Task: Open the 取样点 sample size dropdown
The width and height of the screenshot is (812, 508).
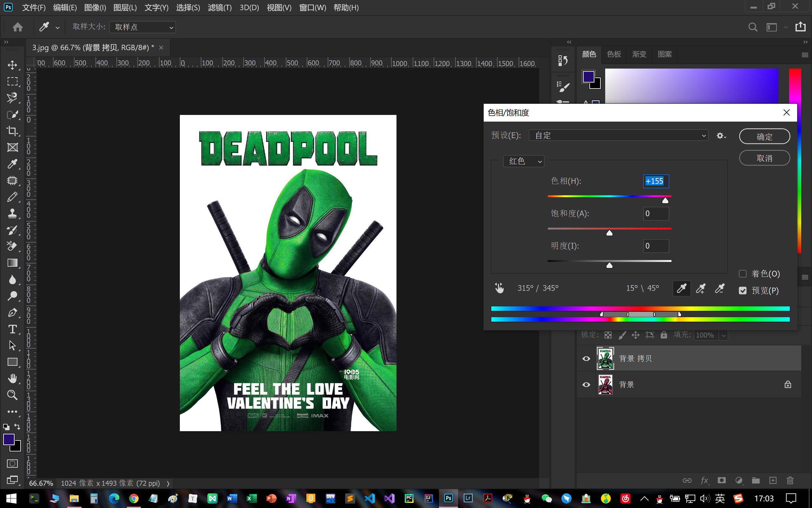Action: tap(143, 27)
